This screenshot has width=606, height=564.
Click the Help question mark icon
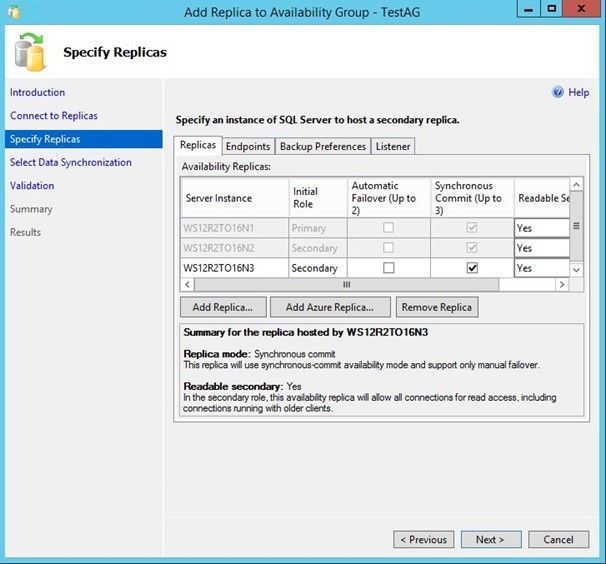pyautogui.click(x=558, y=92)
